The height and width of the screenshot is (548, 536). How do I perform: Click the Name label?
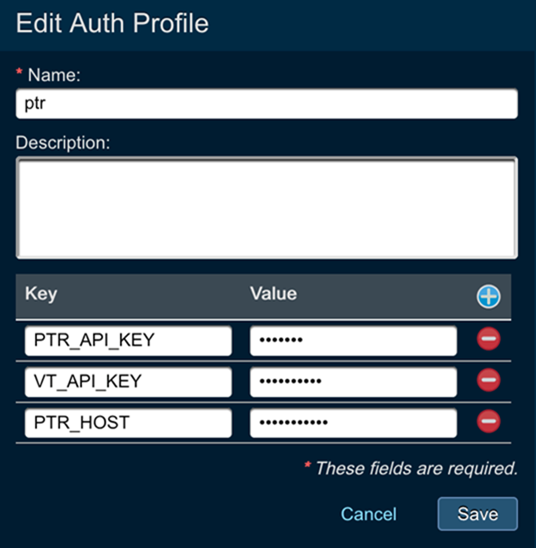coord(54,75)
